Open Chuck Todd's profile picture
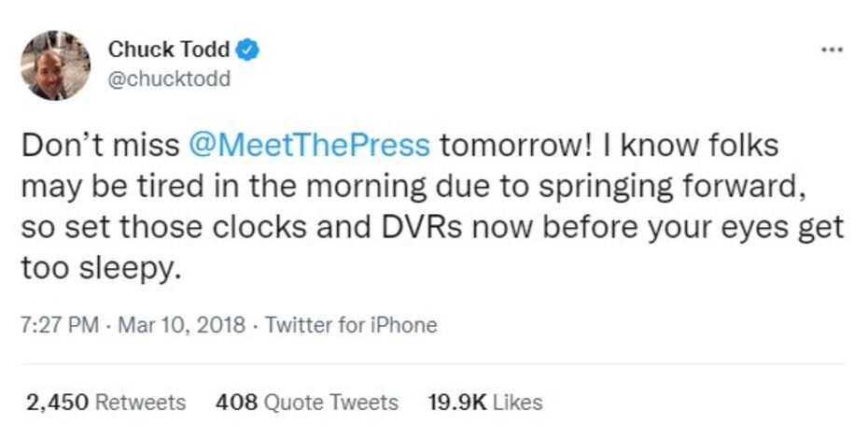 55,64
